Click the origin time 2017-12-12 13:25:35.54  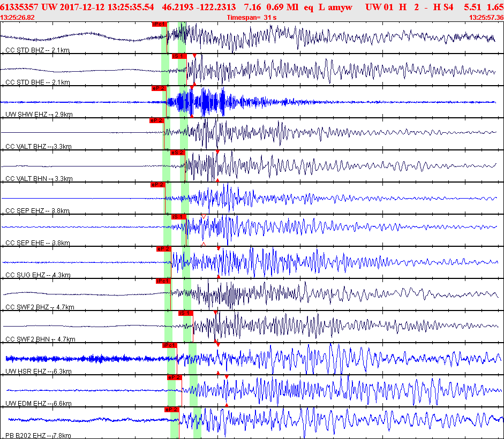coord(107,7)
